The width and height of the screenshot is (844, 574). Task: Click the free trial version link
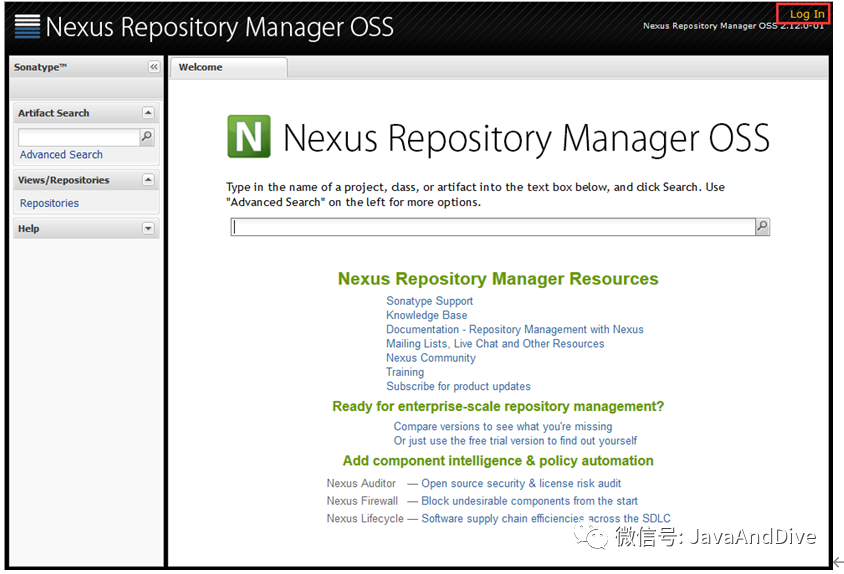515,440
